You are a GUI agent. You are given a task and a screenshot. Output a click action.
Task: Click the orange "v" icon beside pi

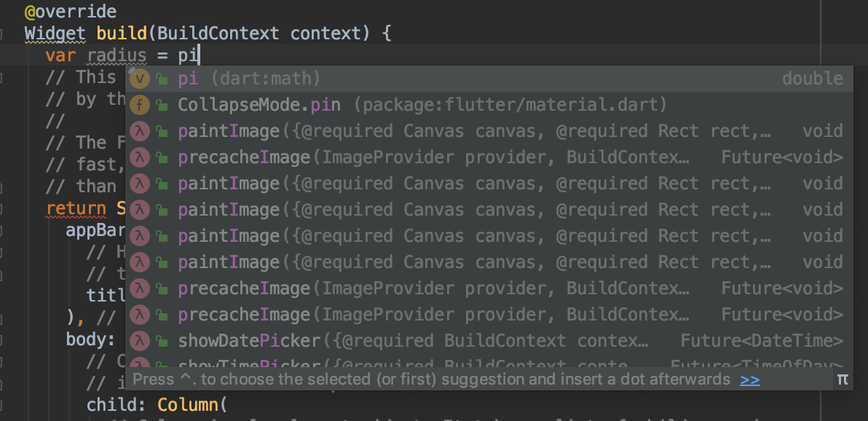point(140,79)
